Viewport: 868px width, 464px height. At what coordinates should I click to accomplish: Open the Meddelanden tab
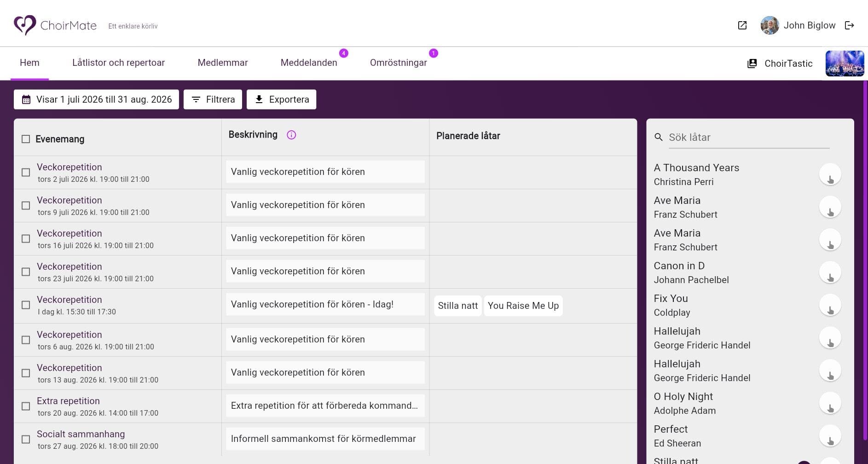pyautogui.click(x=309, y=63)
